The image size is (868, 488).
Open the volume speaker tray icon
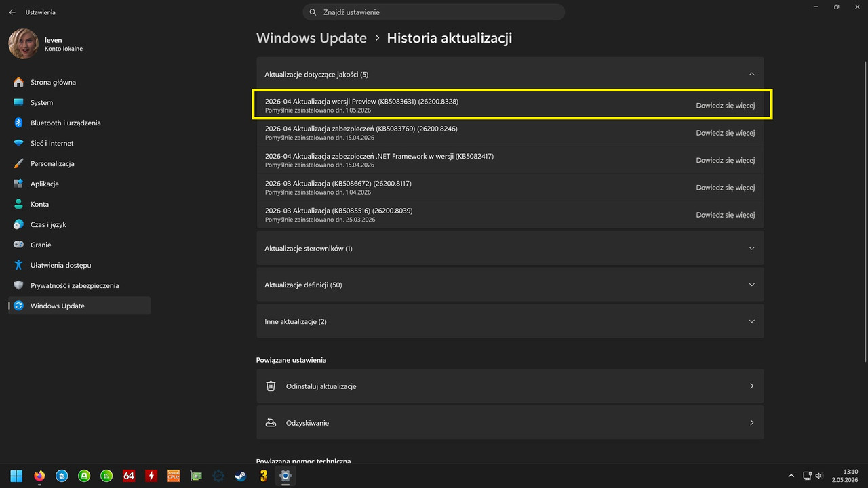point(819,476)
